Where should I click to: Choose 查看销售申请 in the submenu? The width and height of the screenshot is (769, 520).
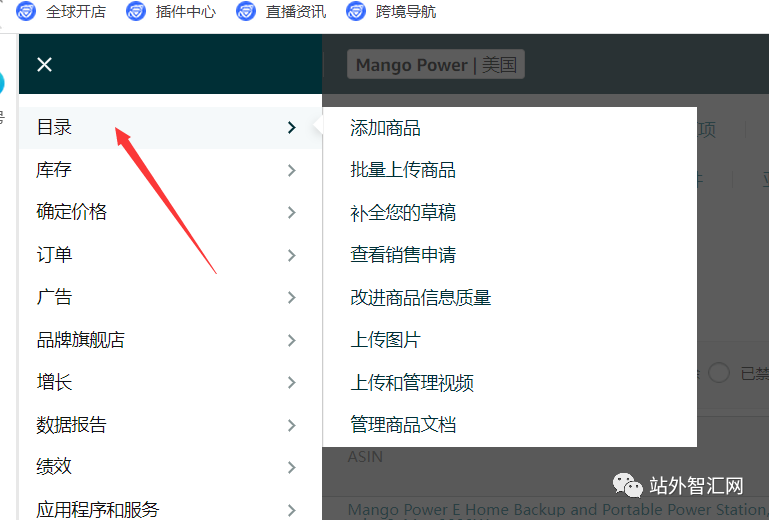(x=403, y=255)
